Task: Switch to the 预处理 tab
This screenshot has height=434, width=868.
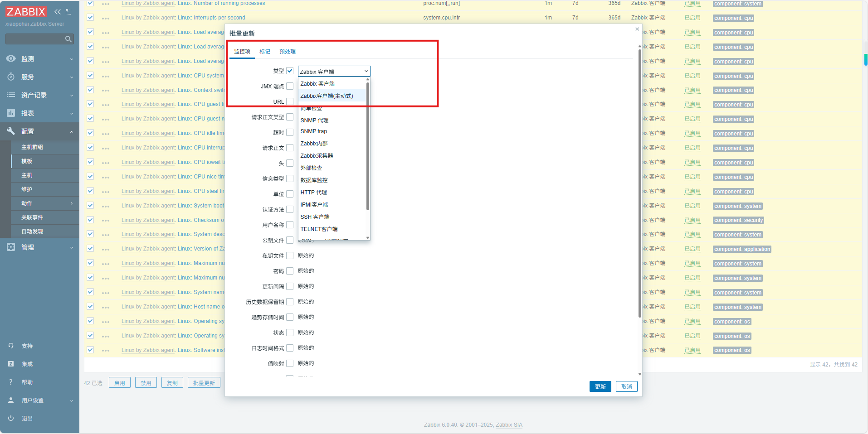Action: click(288, 51)
